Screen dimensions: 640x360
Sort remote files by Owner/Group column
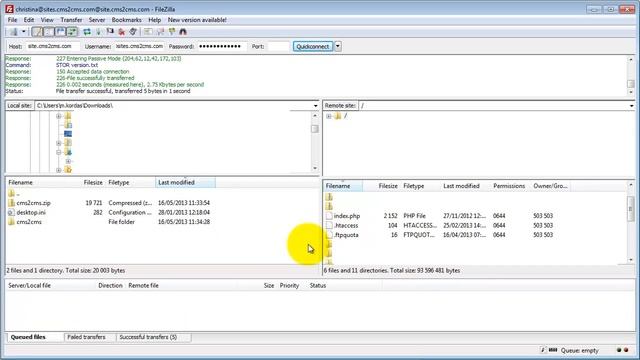[x=550, y=186]
